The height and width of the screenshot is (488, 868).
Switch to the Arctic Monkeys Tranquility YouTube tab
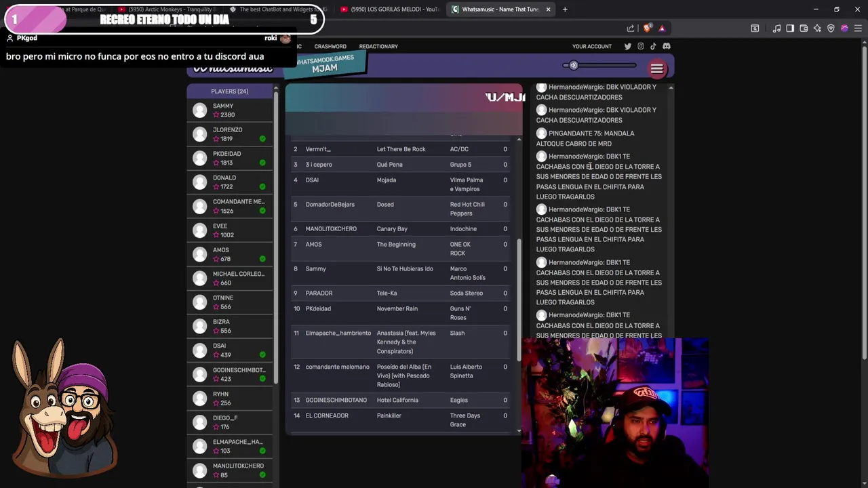coord(167,9)
